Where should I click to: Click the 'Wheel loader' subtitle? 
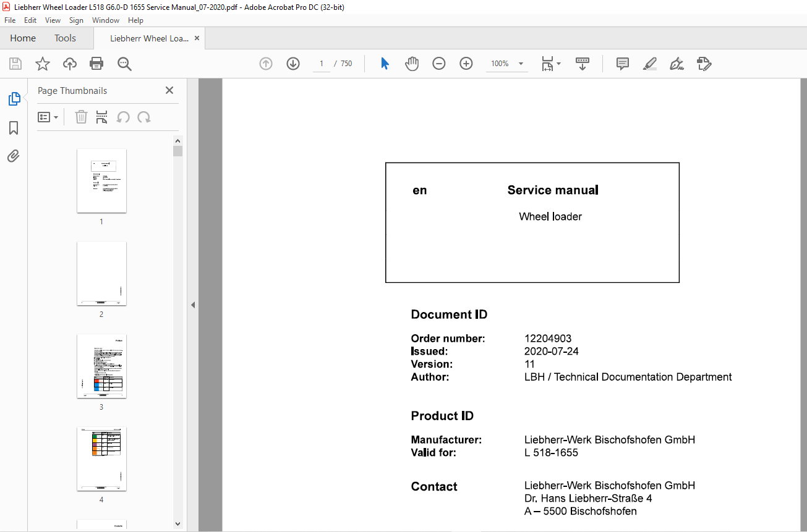(550, 217)
